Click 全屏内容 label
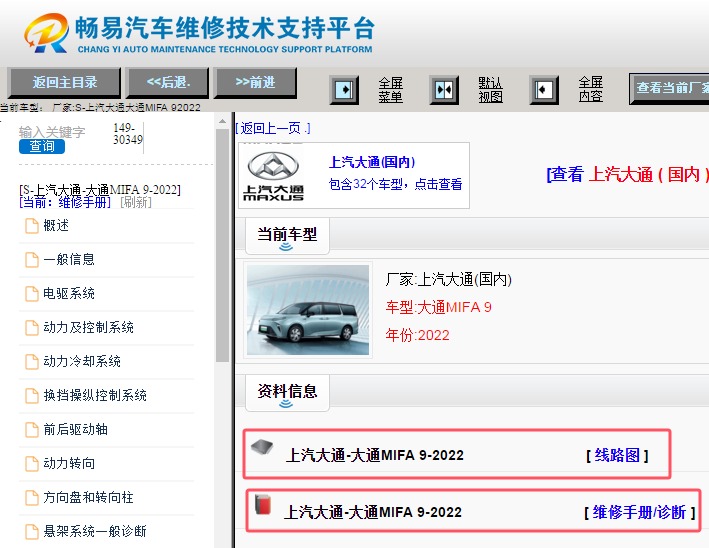This screenshot has width=709, height=548. [591, 90]
